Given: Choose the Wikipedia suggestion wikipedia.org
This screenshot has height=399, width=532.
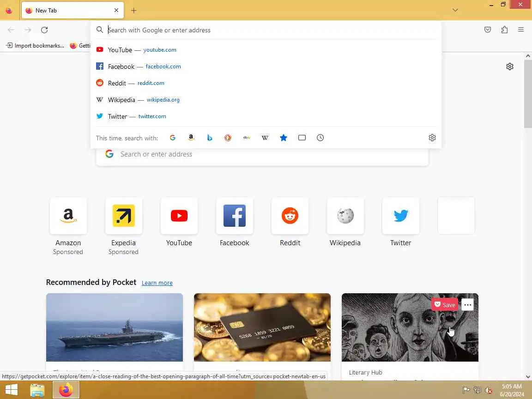Looking at the screenshot, I should click(266, 100).
